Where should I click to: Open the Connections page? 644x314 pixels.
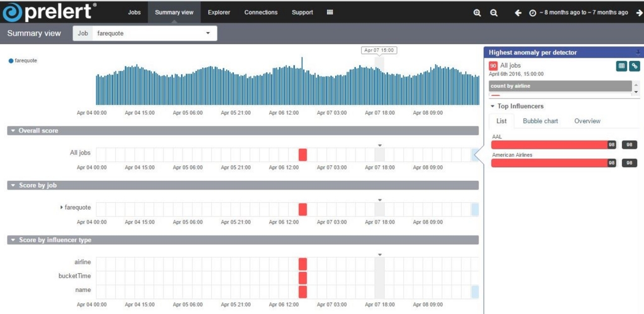click(x=261, y=13)
